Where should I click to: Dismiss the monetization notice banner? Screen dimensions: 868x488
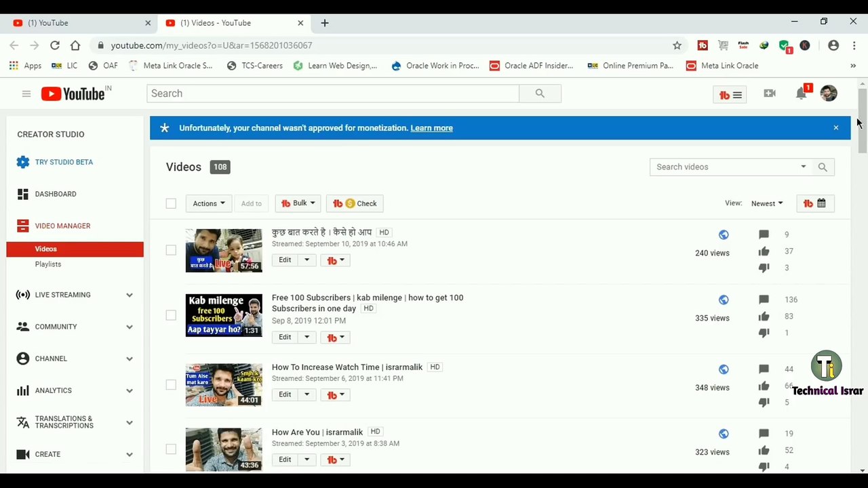(836, 127)
